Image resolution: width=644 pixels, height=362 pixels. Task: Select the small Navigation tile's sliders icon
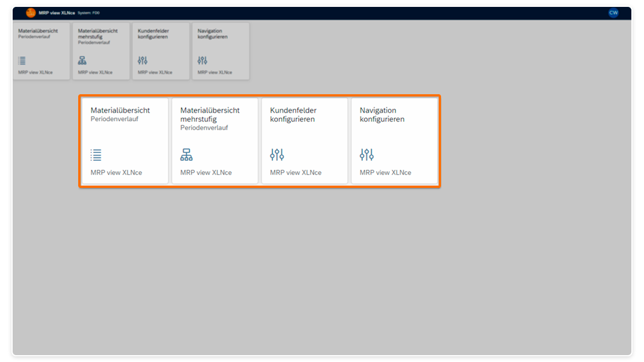point(202,59)
